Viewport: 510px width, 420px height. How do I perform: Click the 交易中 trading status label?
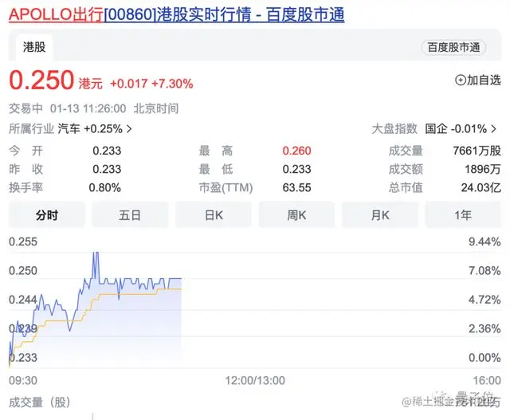pos(25,108)
